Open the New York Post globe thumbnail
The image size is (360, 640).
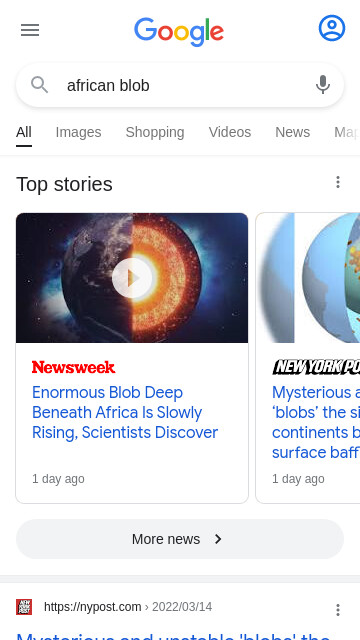pyautogui.click(x=308, y=278)
